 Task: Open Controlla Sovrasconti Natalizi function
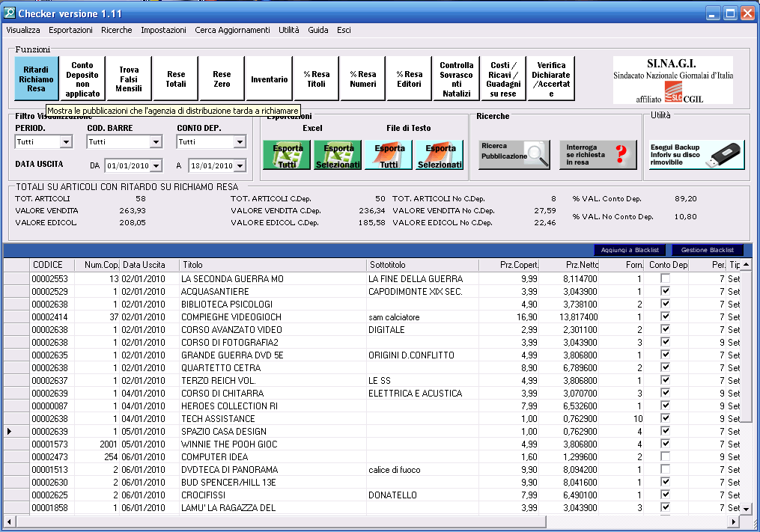456,79
